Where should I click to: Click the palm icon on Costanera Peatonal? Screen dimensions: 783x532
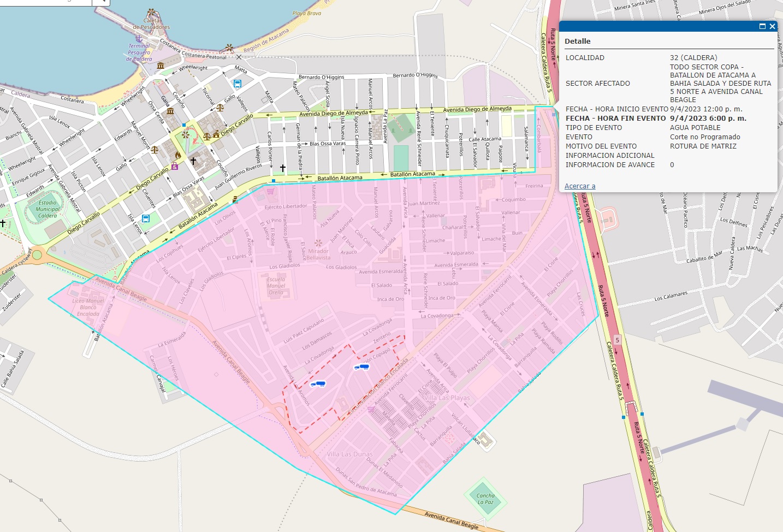[229, 48]
